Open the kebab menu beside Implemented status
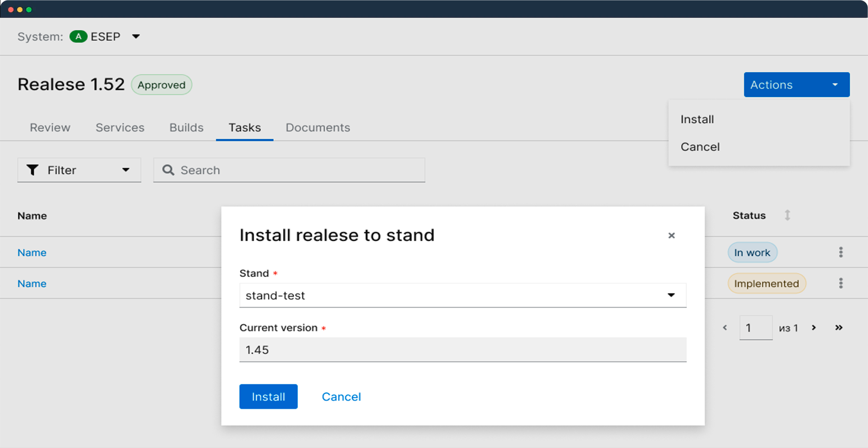The image size is (868, 448). point(841,283)
